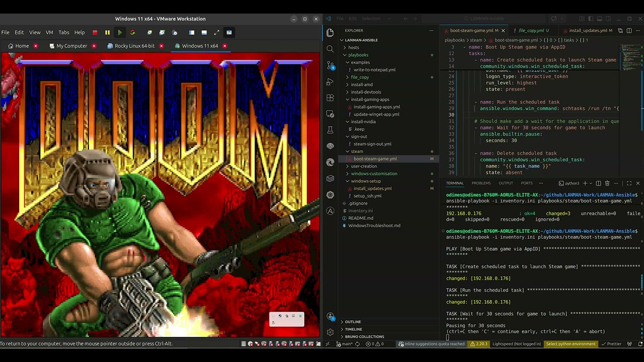644x362 pixels.
Task: Kill terminal with trash icon
Action: click(607, 183)
